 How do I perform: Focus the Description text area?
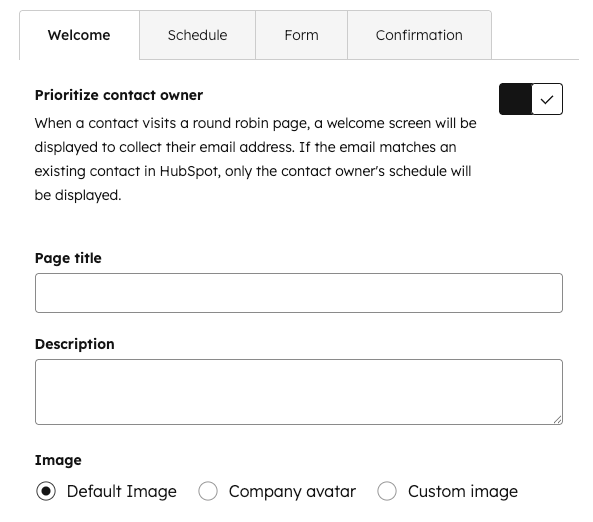299,392
